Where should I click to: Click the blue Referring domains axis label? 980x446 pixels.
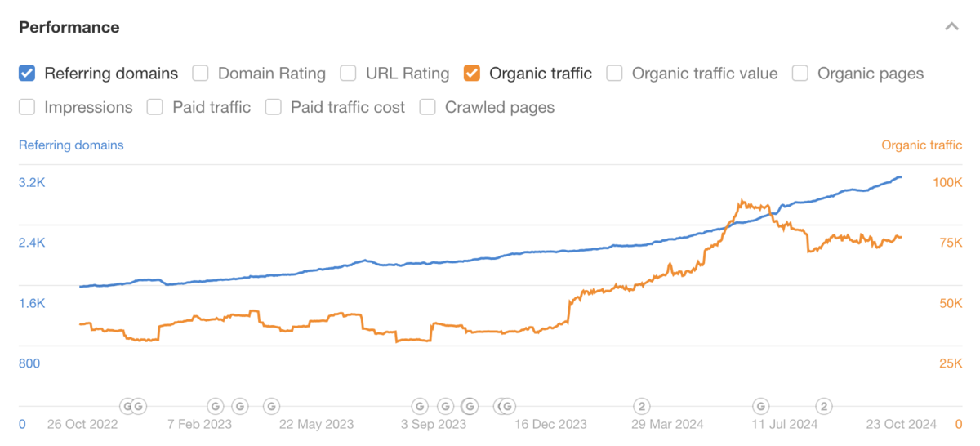point(71,145)
